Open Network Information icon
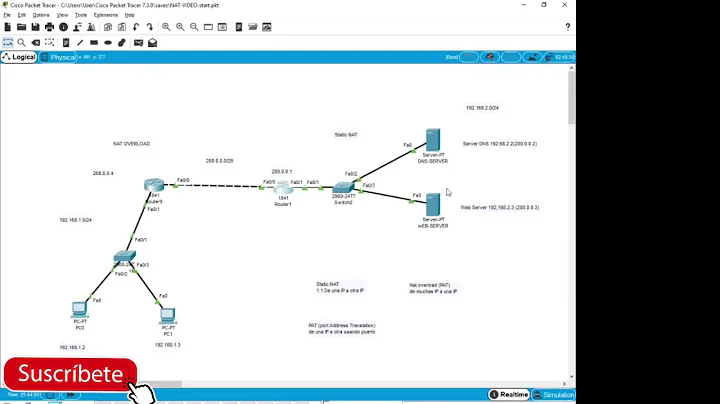This screenshot has height=404, width=720. click(x=63, y=27)
